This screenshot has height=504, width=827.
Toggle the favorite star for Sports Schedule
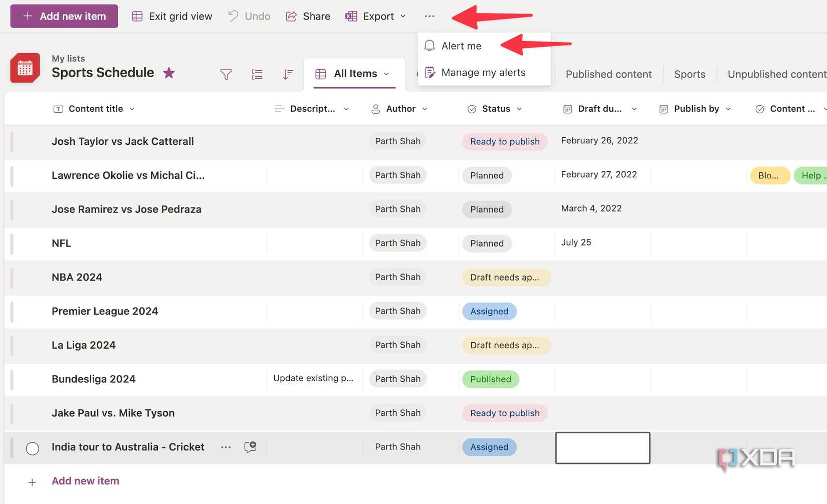tap(169, 73)
